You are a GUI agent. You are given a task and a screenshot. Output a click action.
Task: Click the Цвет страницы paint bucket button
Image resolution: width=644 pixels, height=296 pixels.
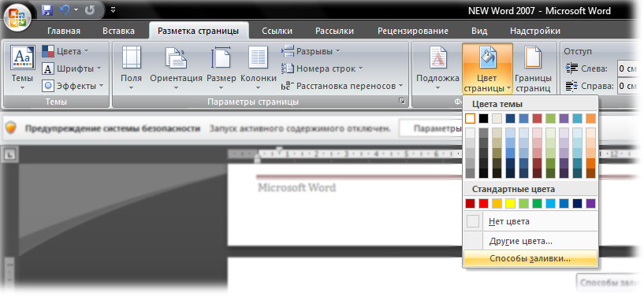487,68
